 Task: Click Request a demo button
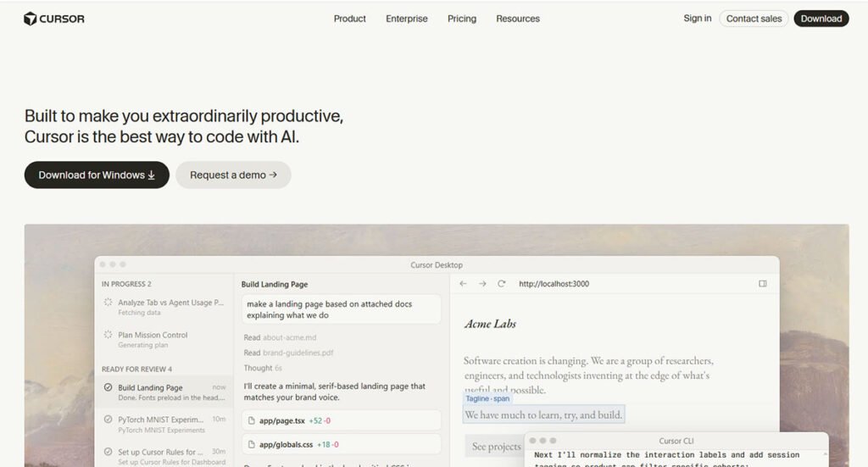pyautogui.click(x=233, y=175)
